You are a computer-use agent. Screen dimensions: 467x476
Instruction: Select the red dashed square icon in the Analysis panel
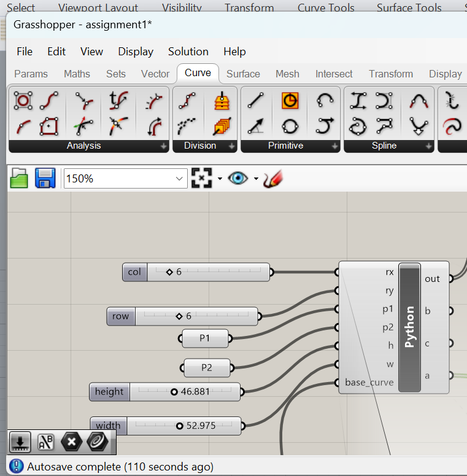(x=49, y=127)
